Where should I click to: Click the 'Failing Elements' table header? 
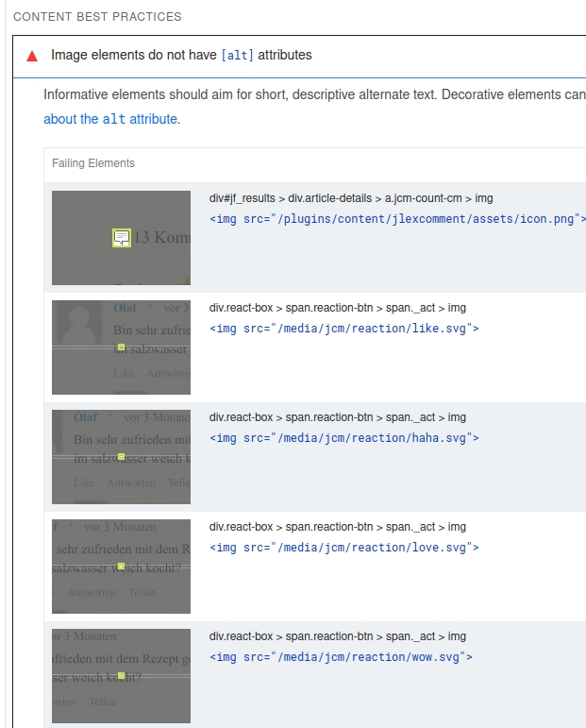tap(93, 163)
